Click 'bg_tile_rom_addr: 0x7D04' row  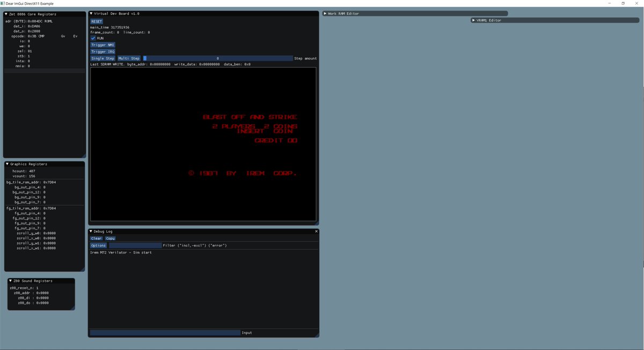click(x=31, y=182)
